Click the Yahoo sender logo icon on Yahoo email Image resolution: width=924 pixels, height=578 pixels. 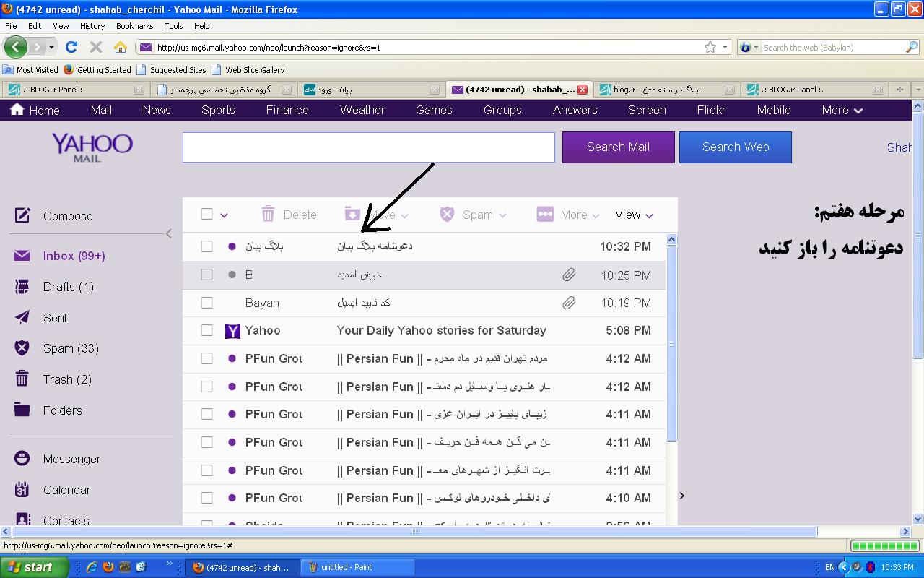click(x=232, y=331)
